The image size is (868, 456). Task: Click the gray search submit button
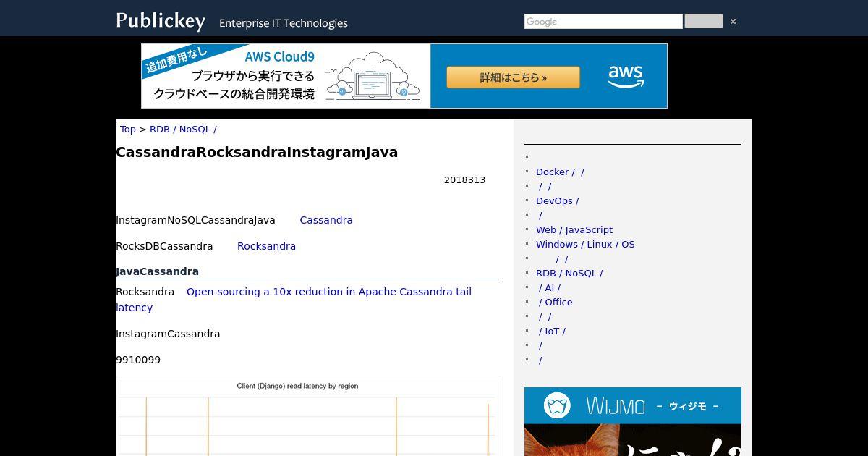[x=703, y=21]
